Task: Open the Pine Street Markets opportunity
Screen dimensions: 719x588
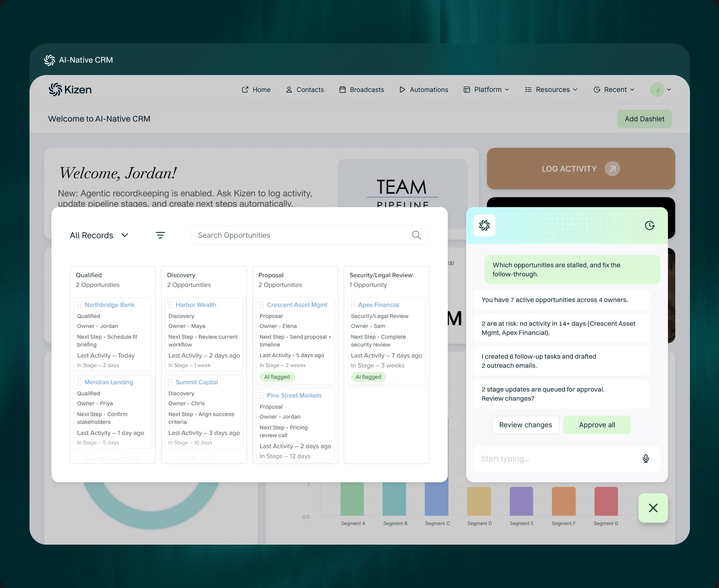Action: (294, 395)
